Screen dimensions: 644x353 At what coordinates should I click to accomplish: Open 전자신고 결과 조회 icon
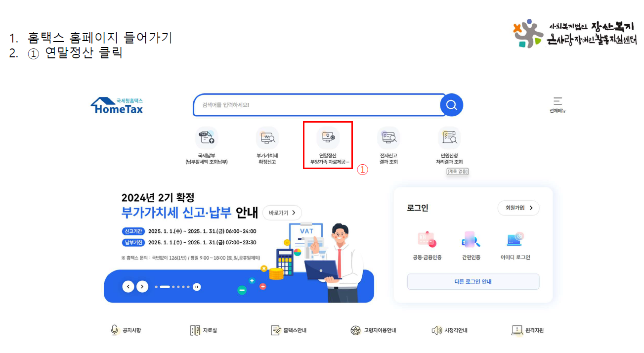tap(388, 138)
